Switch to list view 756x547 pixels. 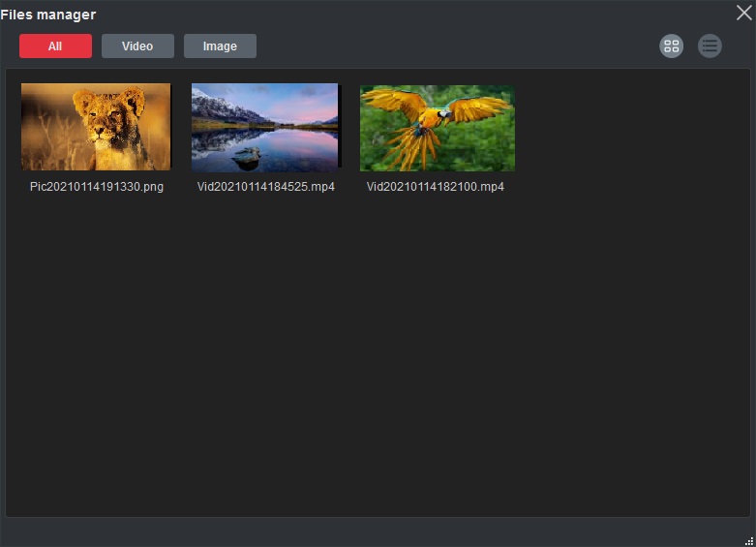(710, 46)
